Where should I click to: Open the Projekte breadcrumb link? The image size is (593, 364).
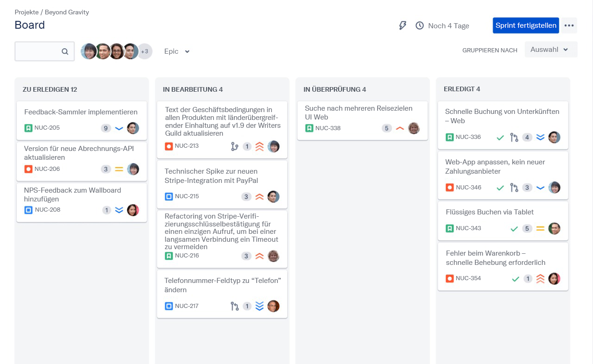pyautogui.click(x=26, y=12)
